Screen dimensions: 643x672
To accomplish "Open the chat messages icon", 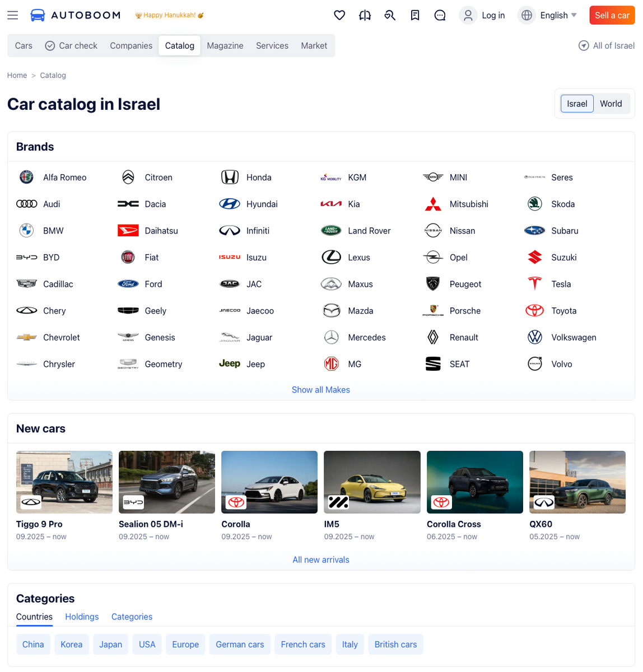I will tap(440, 15).
